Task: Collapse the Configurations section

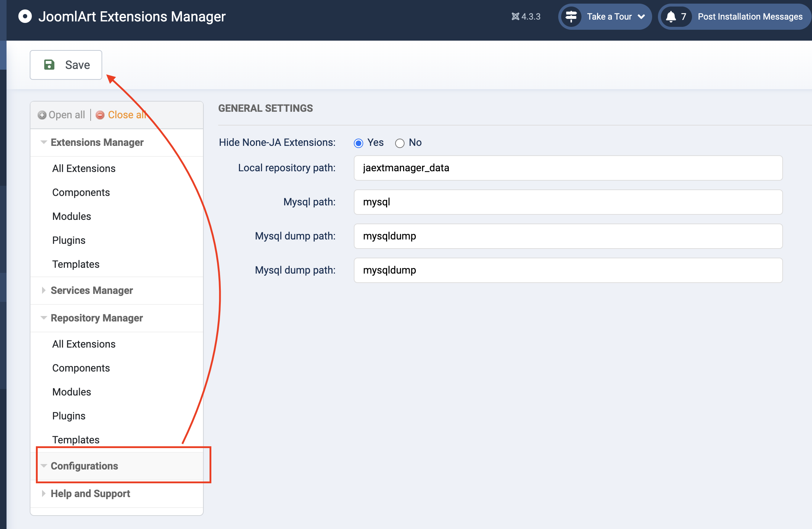Action: (x=84, y=466)
